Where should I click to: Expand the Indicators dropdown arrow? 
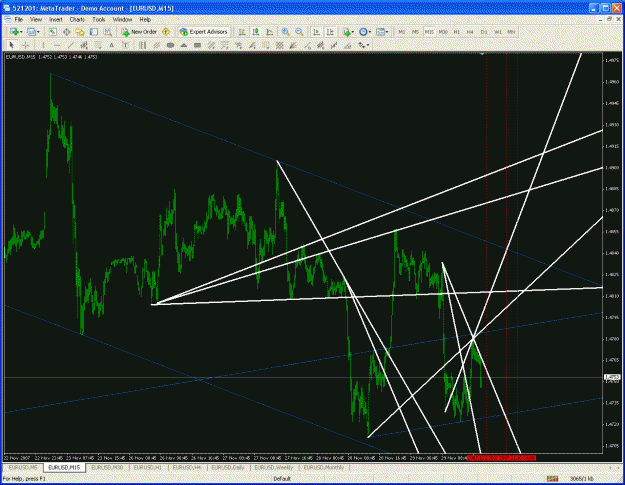pos(353,32)
